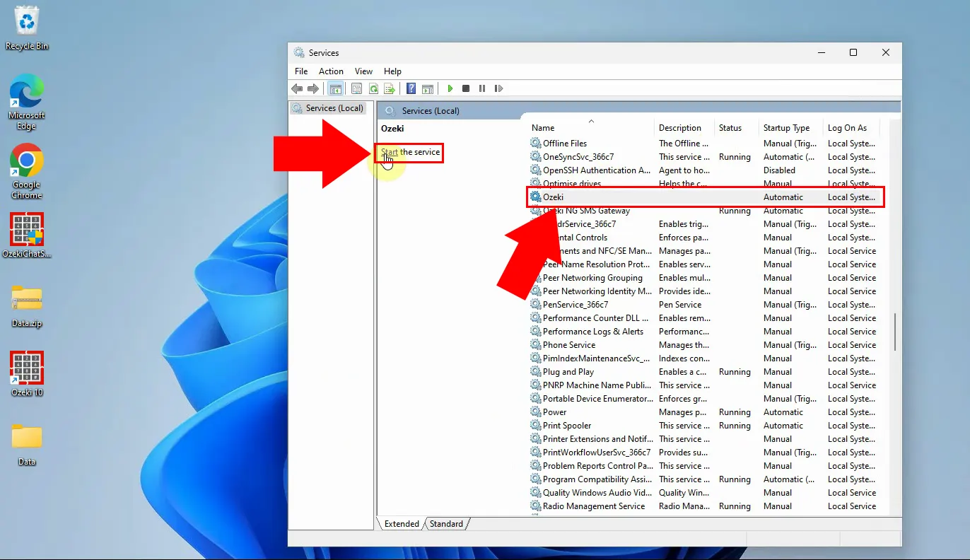The image size is (970, 560).
Task: Switch to the Extended tab
Action: coord(402,524)
